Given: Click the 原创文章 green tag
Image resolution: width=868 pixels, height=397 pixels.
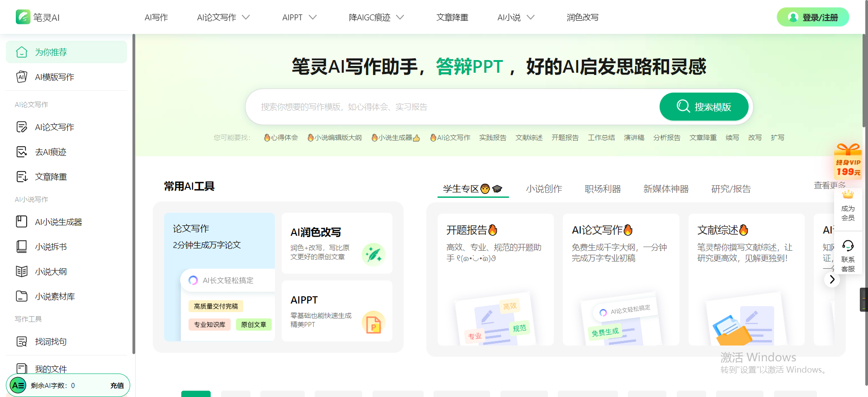Looking at the screenshot, I should point(254,324).
